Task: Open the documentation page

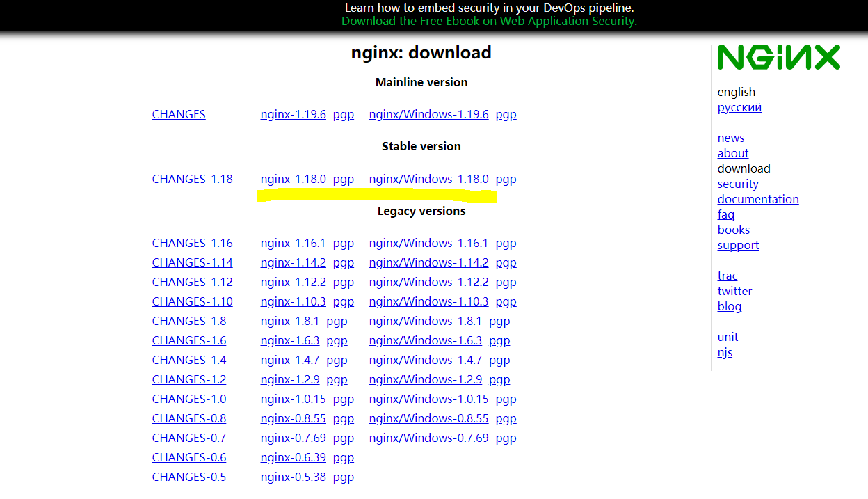Action: [758, 199]
